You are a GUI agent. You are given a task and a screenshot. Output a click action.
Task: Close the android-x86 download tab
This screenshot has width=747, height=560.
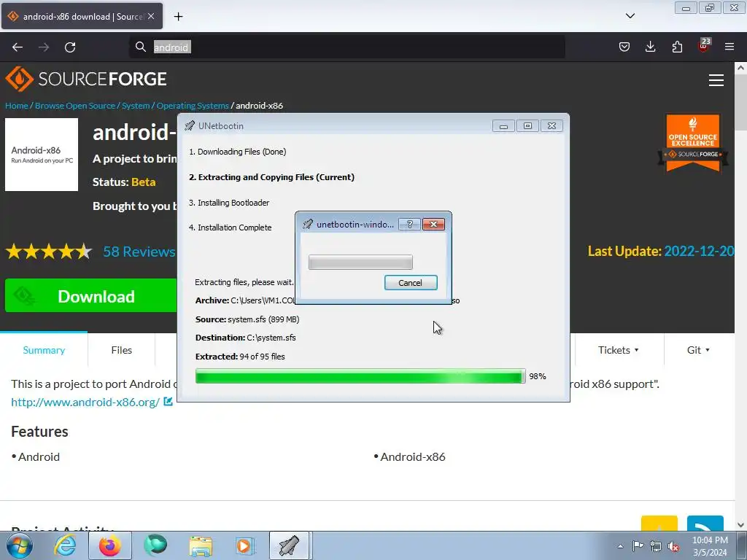coord(151,16)
